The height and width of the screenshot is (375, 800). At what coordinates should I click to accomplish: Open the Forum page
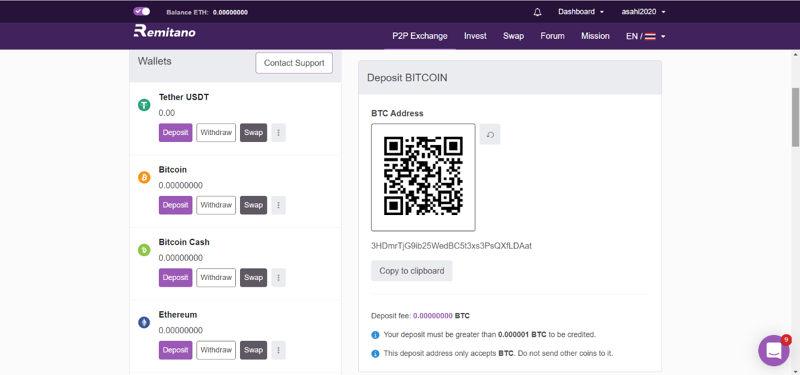[553, 36]
